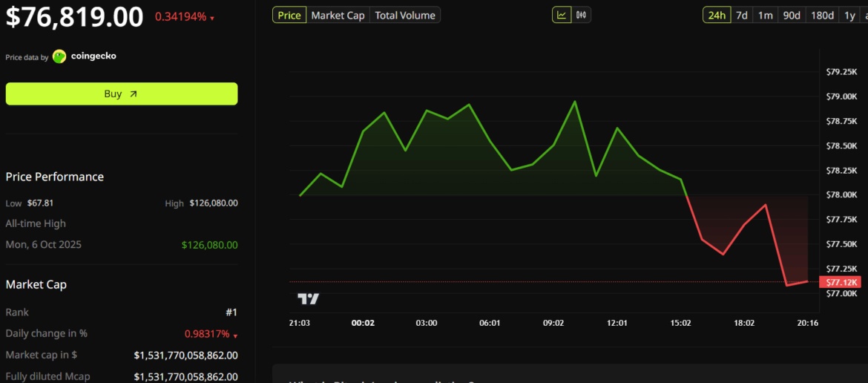
Task: Click the All-time High label
Action: (36, 223)
